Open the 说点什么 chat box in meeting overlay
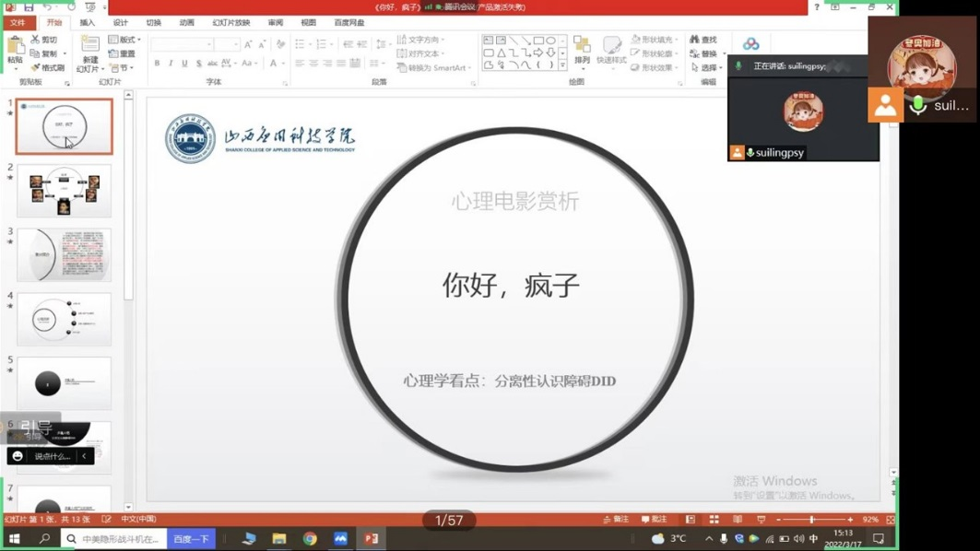 click(52, 456)
